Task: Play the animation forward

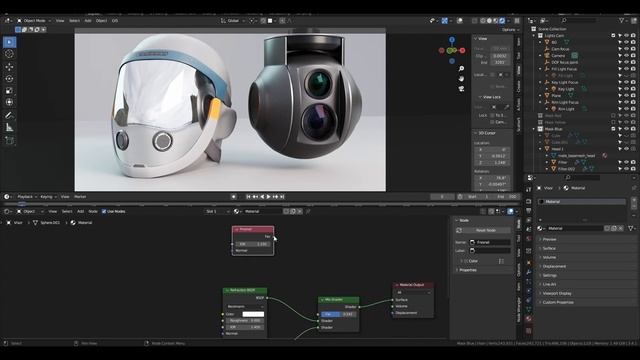Action: click(269, 197)
